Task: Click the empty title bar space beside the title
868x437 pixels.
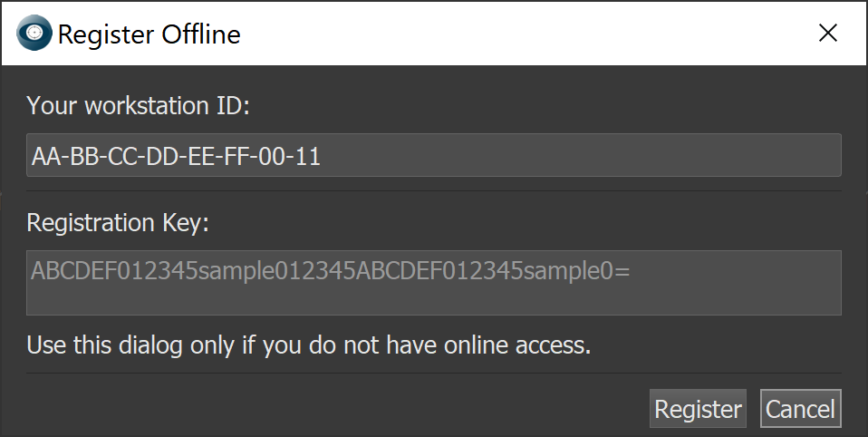Action: pyautogui.click(x=526, y=34)
